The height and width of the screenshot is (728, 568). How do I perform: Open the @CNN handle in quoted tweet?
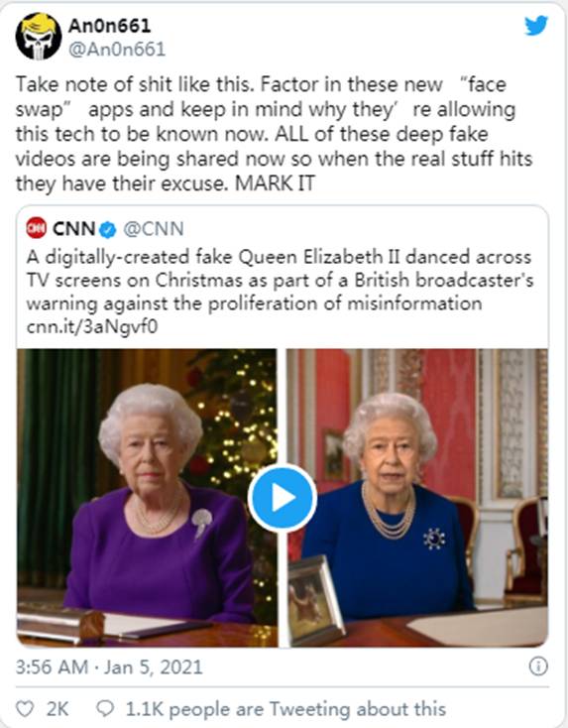click(154, 229)
